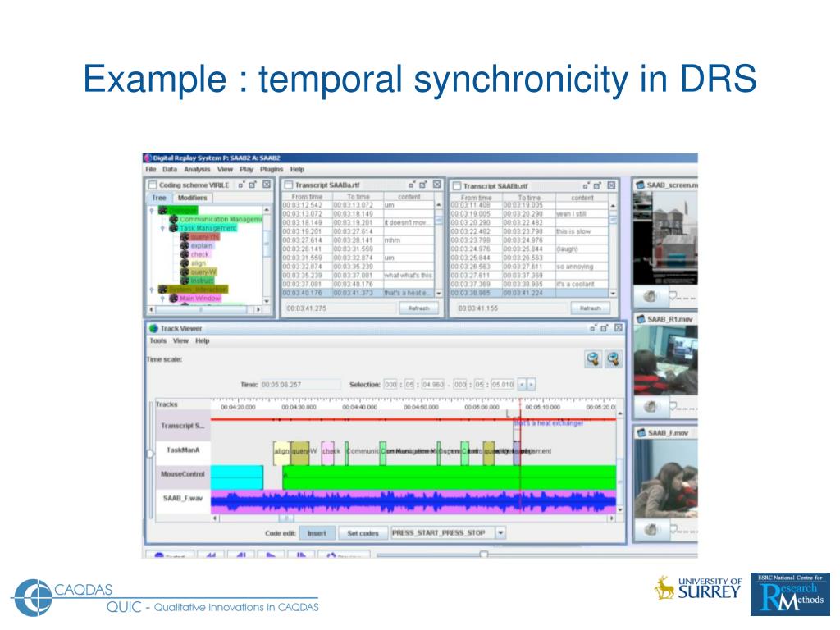Adjust the vertical slider left of Tracks
Image resolution: width=840 pixels, height=630 pixels.
click(151, 454)
